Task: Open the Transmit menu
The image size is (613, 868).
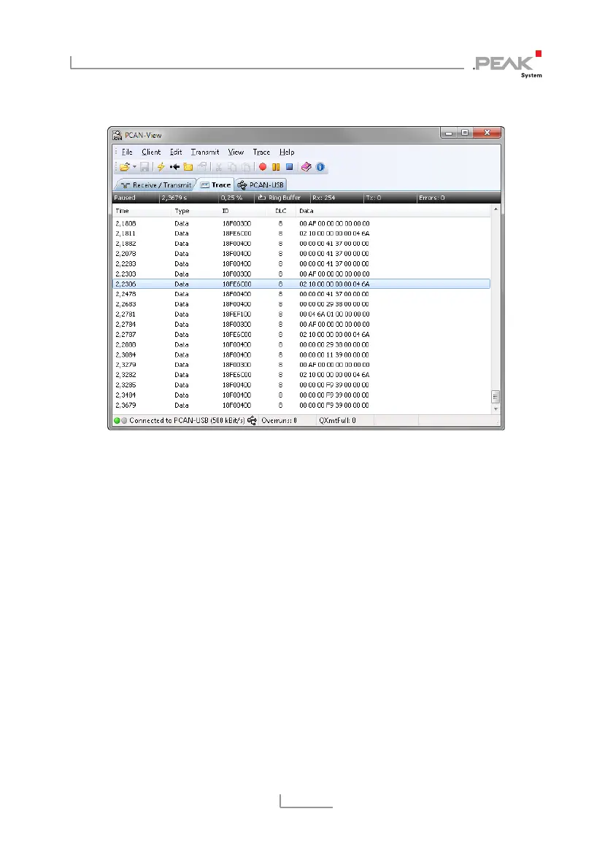Action: click(x=205, y=152)
